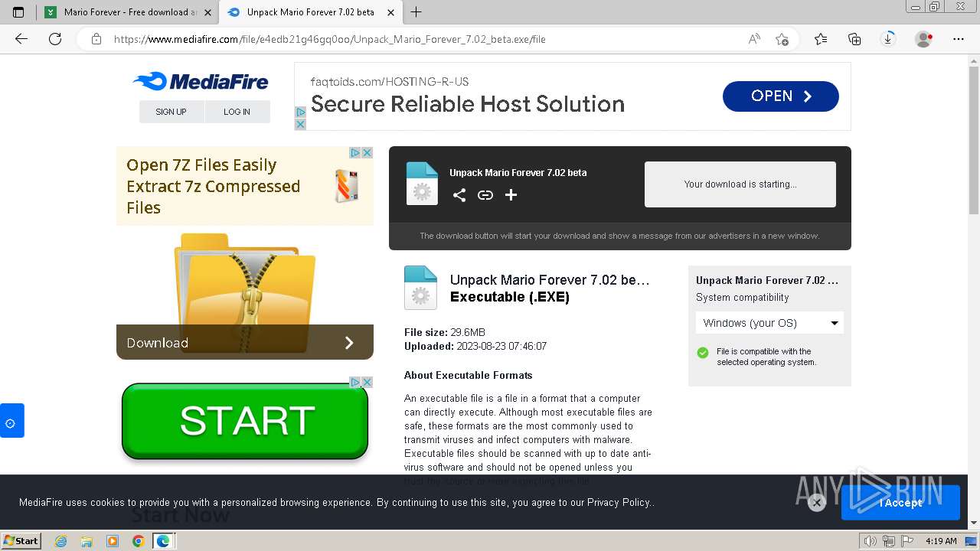Click the browser profile avatar

click(x=923, y=39)
